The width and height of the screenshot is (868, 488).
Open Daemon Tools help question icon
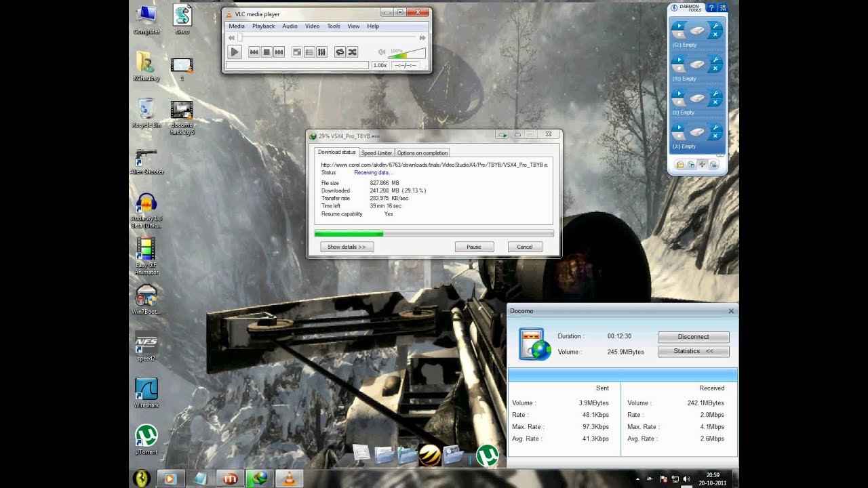click(x=711, y=8)
